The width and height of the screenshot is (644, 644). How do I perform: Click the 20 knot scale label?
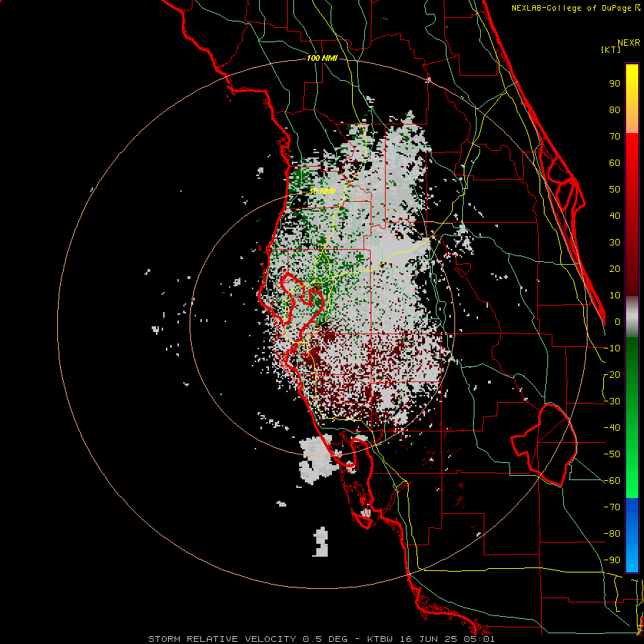615,268
